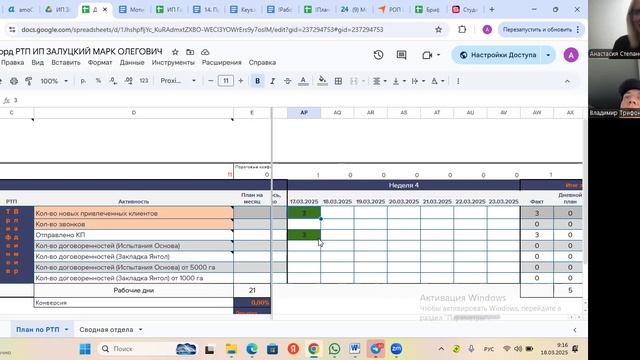Viewport: 640px width, 360px height.
Task: Select the green cell under 17.03.2025 in Отправлено КП row
Action: tap(304, 235)
